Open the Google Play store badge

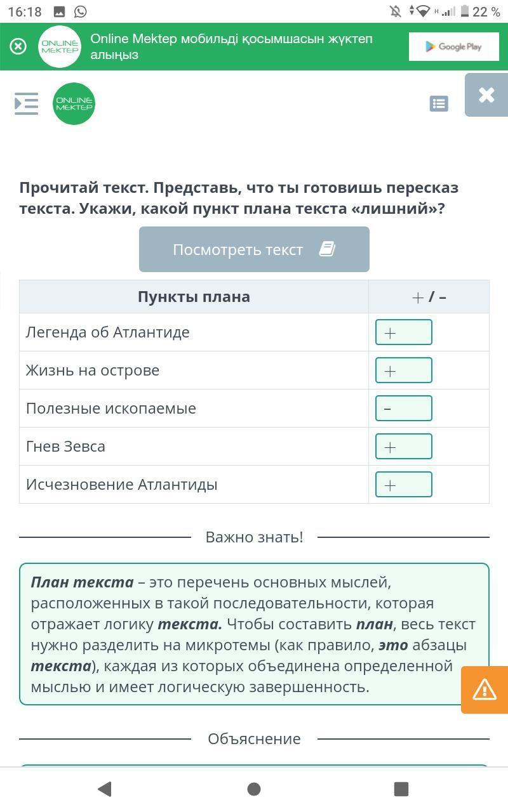(x=454, y=46)
